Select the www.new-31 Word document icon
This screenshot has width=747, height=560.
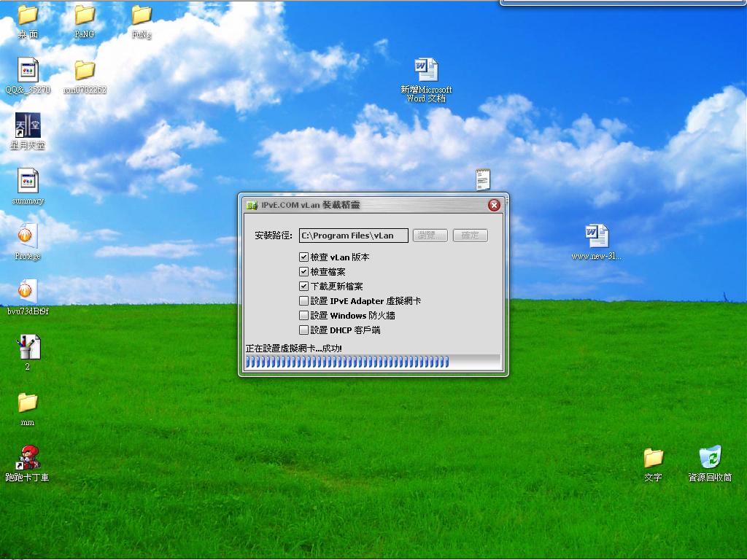pyautogui.click(x=596, y=236)
